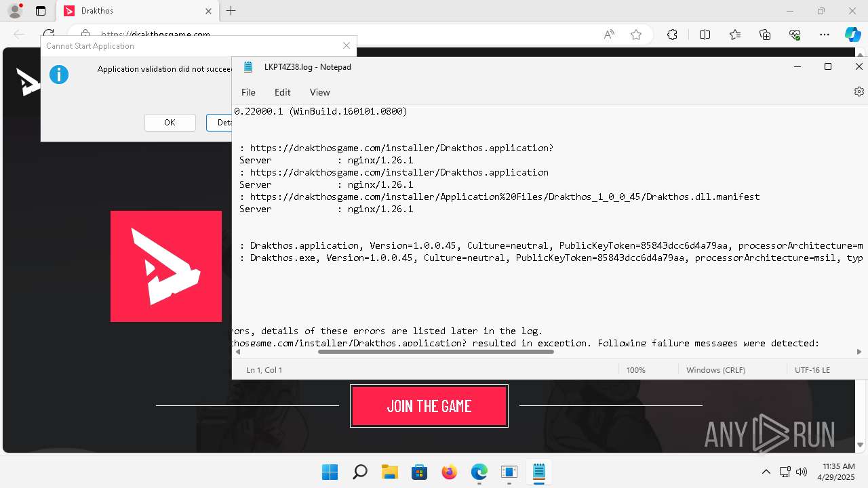Viewport: 868px width, 488px height.
Task: Show hidden tray icons chevron
Action: point(766,472)
